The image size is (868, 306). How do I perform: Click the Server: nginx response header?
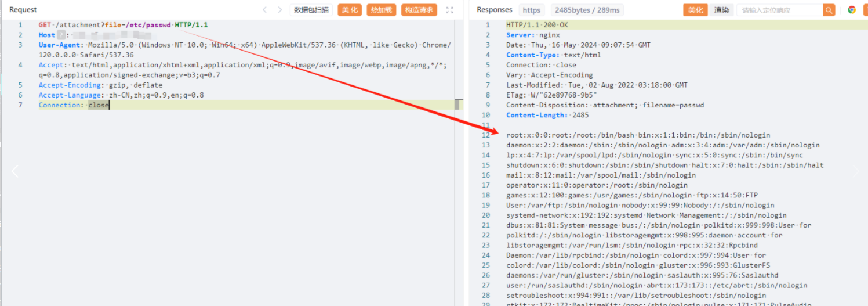pos(533,35)
